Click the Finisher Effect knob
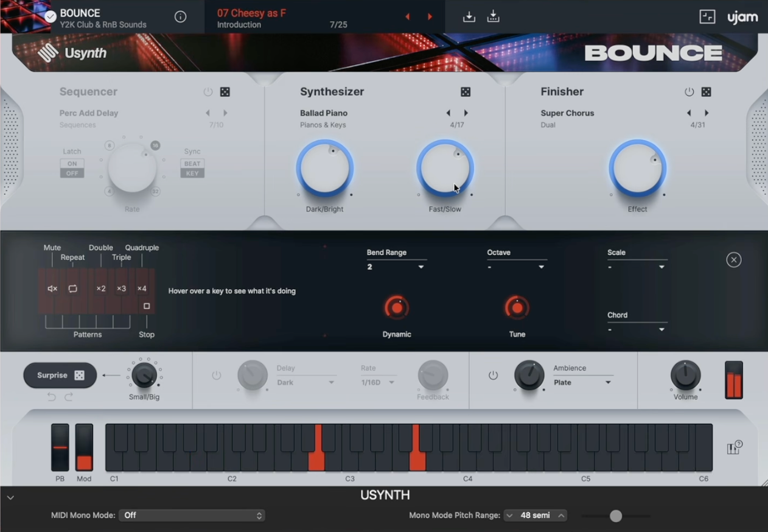 pos(637,169)
